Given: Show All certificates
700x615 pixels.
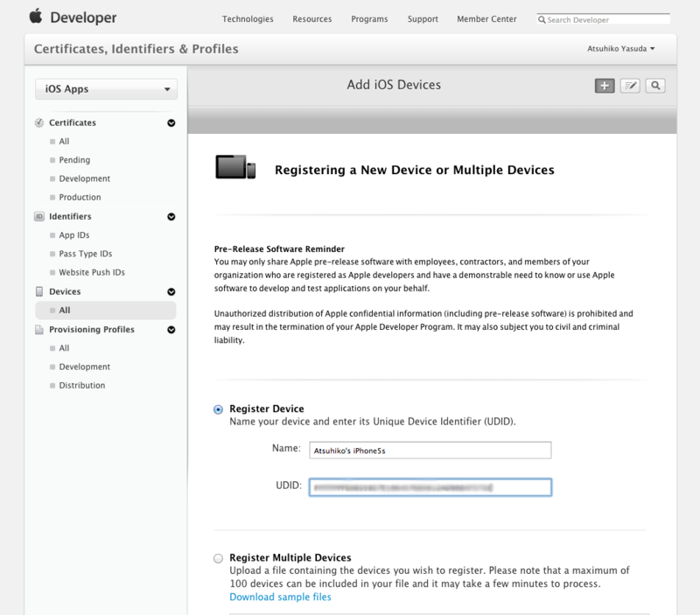Looking at the screenshot, I should pos(64,142).
